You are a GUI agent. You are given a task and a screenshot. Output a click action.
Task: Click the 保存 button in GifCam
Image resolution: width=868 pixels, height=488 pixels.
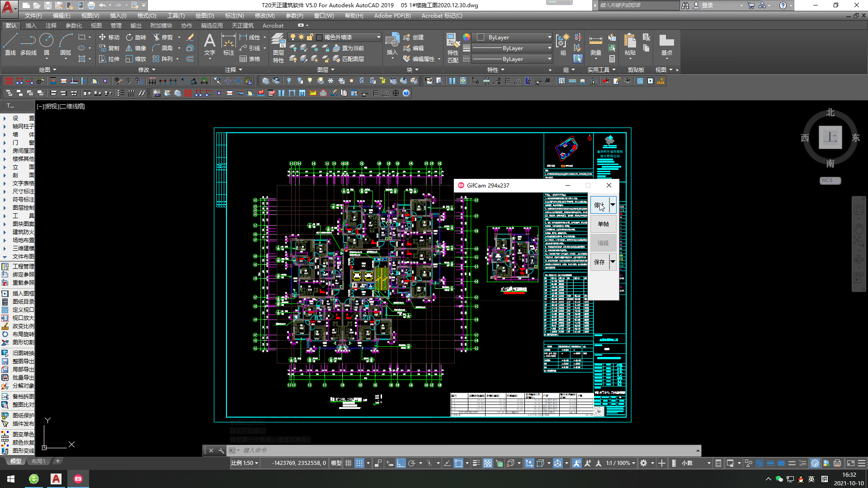coord(599,262)
